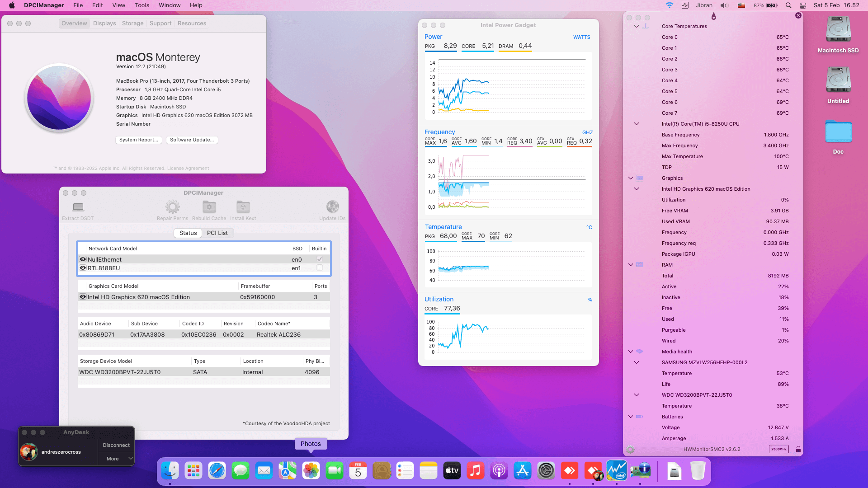Open the Storage tab in About This Mac

132,23
